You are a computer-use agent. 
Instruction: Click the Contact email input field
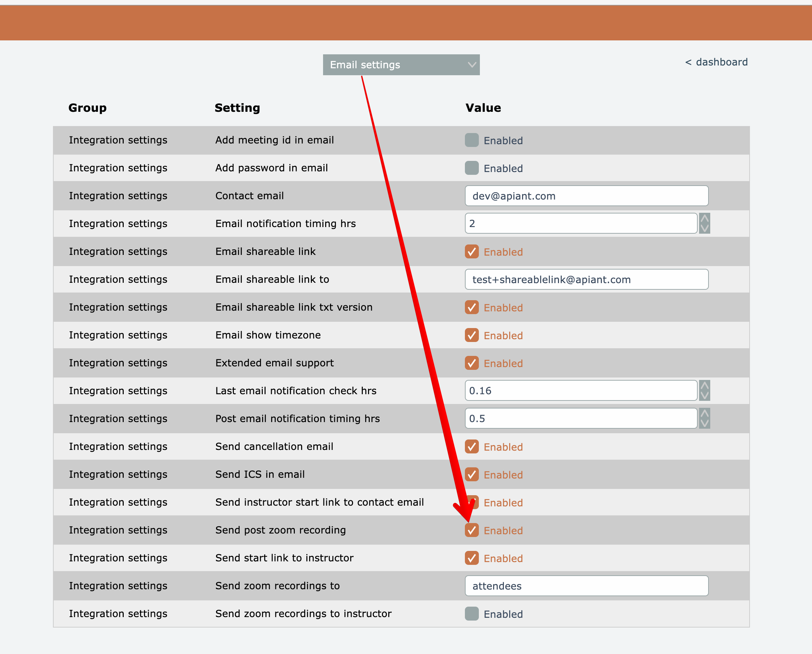tap(586, 196)
